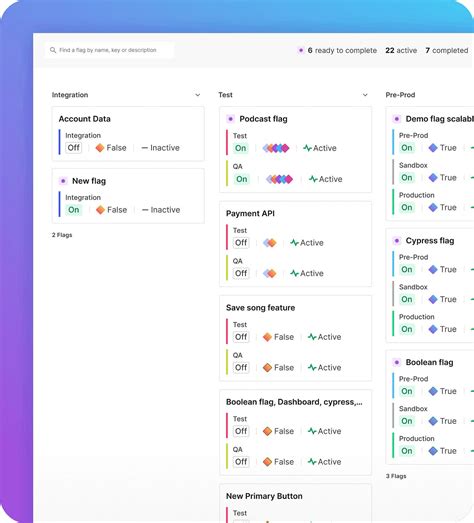Click the purple dot beside New flag
This screenshot has height=523, width=474.
[x=63, y=181]
